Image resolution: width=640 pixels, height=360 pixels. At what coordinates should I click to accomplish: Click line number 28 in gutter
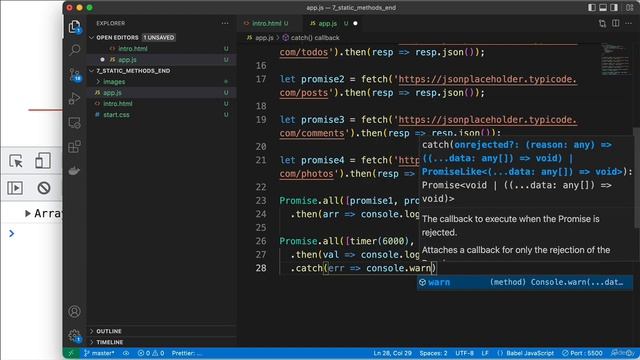coord(261,268)
